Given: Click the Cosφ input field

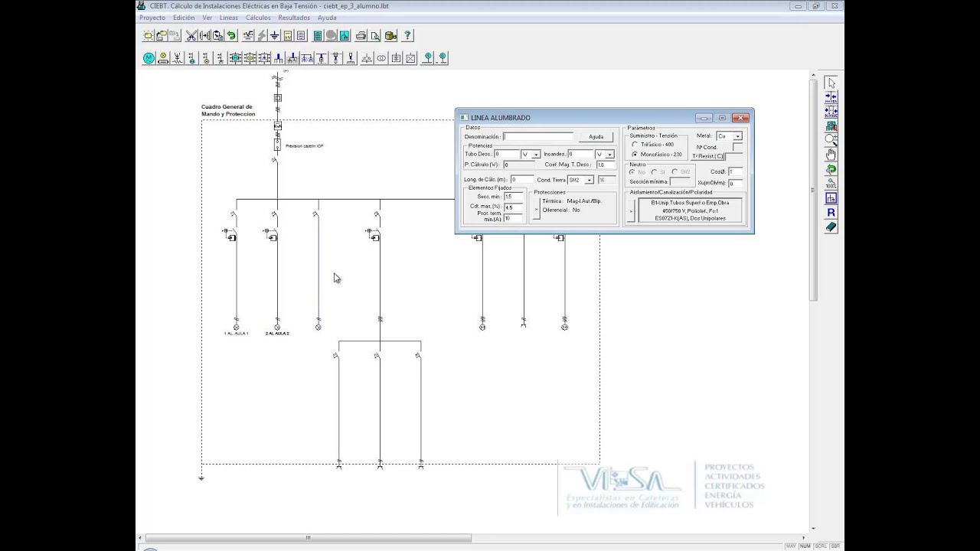Looking at the screenshot, I should [736, 172].
